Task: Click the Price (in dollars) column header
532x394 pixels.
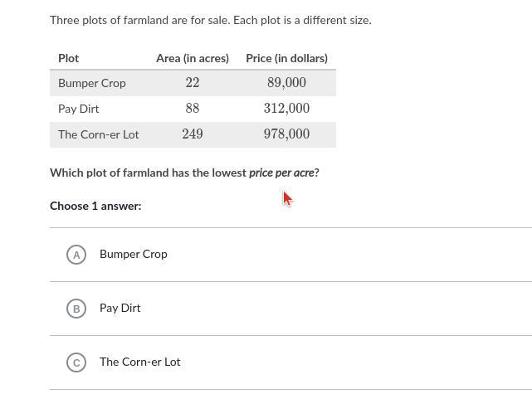Action: tap(286, 58)
